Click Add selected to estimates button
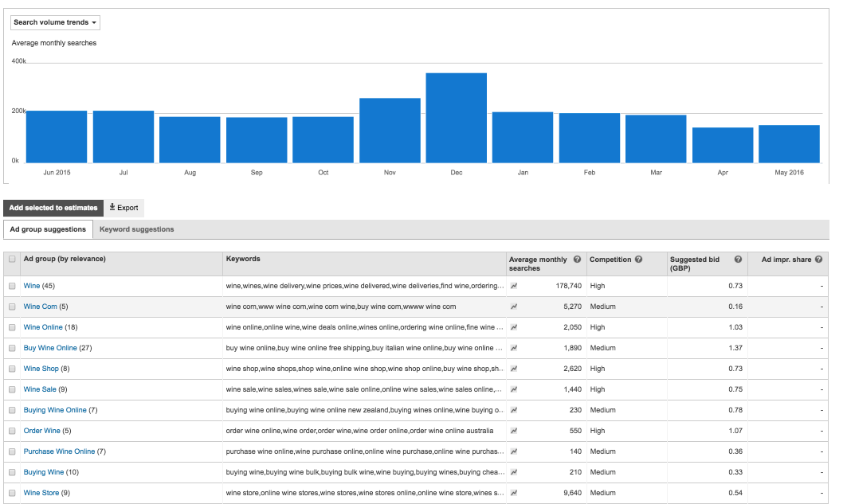 pos(53,208)
